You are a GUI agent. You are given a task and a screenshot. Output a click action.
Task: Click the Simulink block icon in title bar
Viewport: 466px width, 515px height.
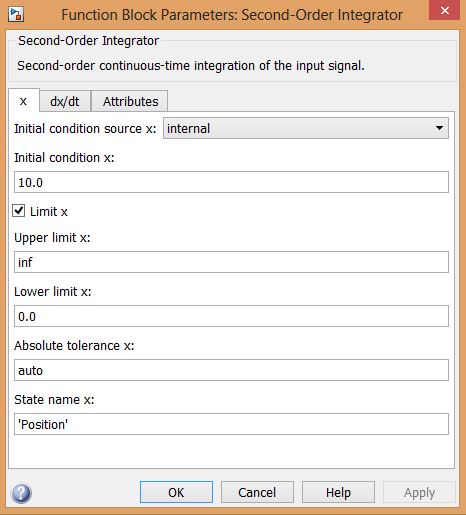tap(16, 14)
